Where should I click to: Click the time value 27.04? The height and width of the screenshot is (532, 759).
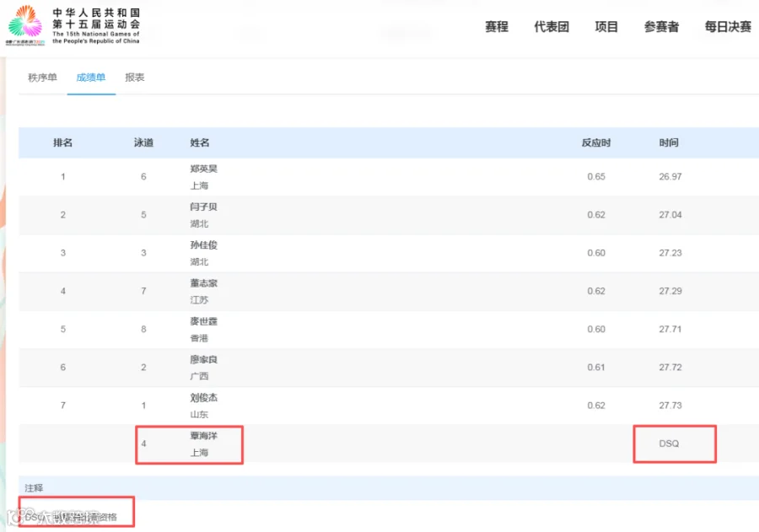(x=670, y=215)
